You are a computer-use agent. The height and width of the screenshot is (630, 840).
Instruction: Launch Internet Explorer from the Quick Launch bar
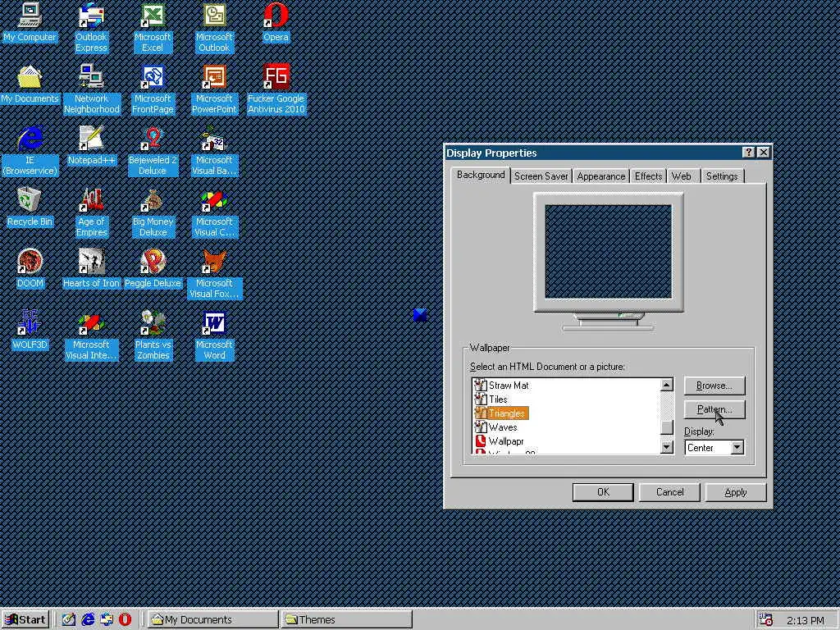pos(88,619)
